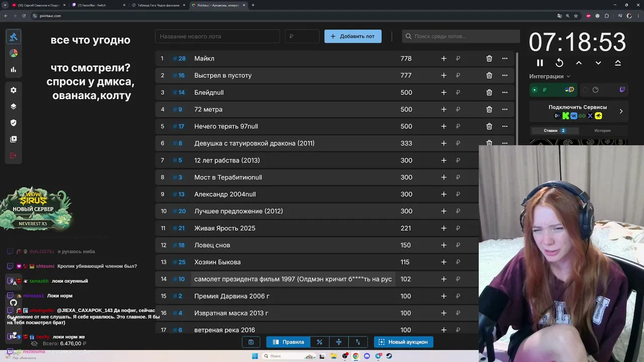The width and height of the screenshot is (644, 362).
Task: Open Steam from the taskbar
Action: [389, 356]
